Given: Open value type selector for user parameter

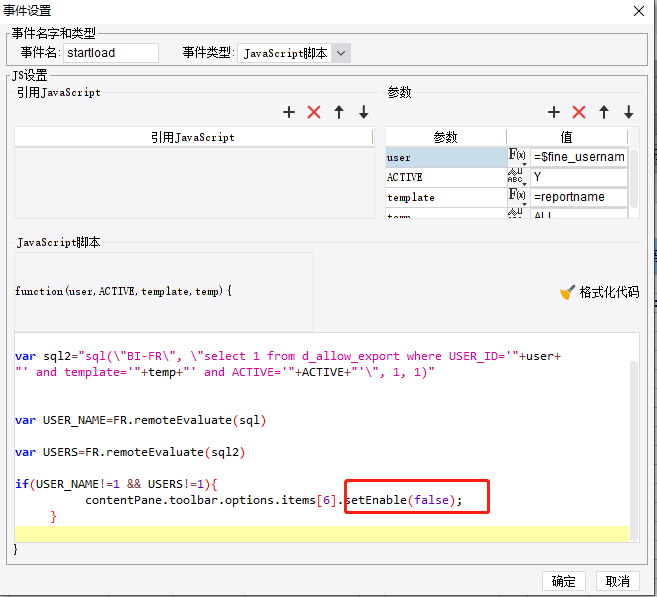Looking at the screenshot, I should click(x=517, y=157).
